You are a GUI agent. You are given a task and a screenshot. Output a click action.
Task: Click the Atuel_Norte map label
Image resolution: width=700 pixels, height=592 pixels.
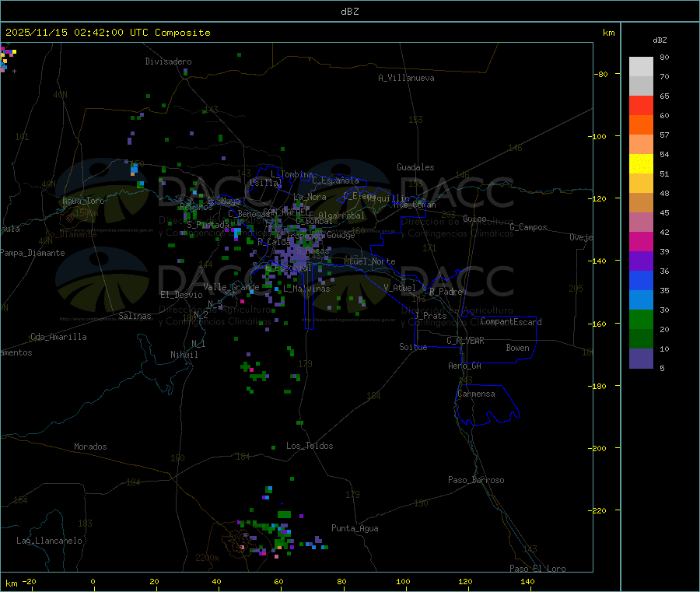[369, 261]
